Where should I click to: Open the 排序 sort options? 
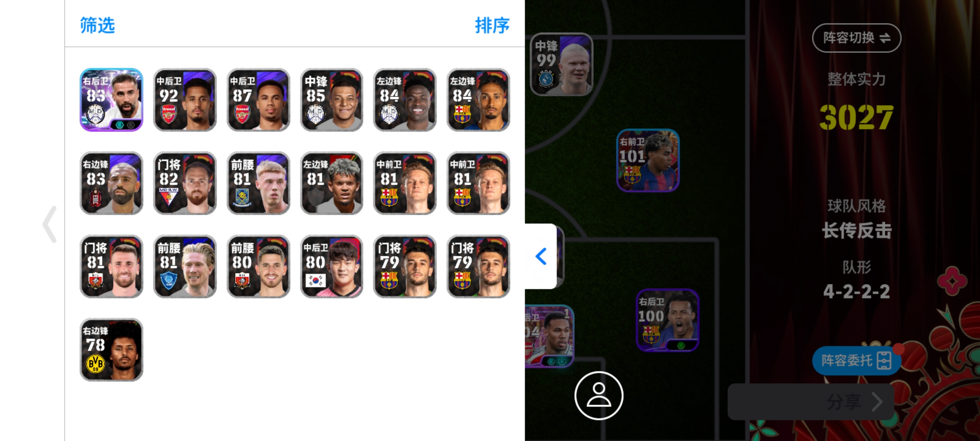click(x=492, y=25)
